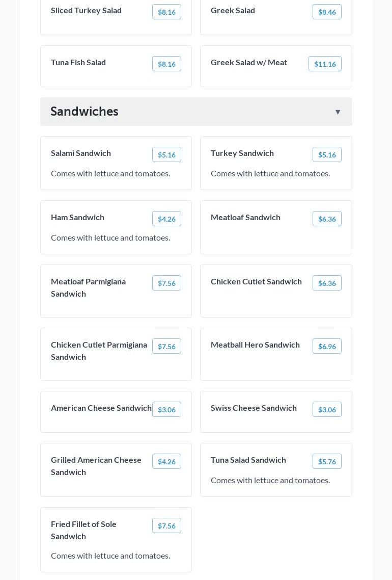
Task: Add Turkey Sandwich via its $5.16 price
Action: coord(327,154)
